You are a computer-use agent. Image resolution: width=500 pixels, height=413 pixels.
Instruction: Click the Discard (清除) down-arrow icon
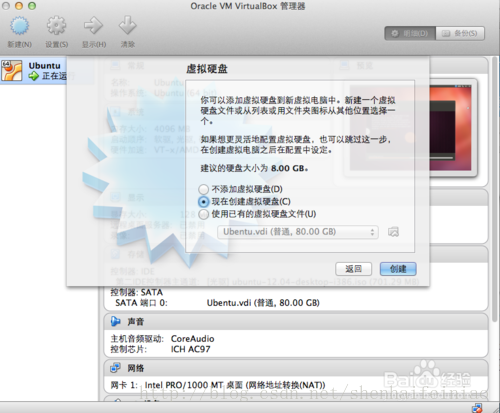(x=128, y=25)
